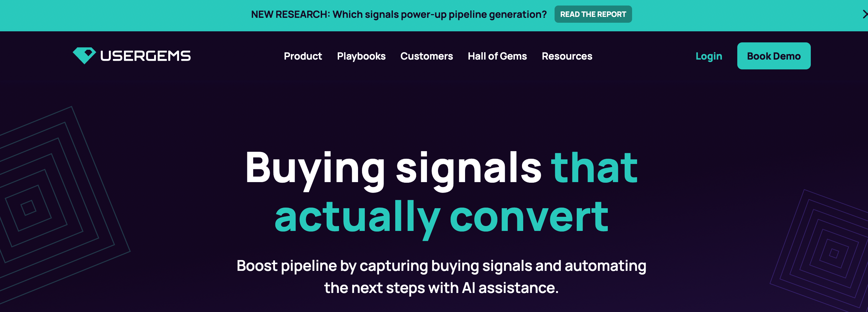Open Product from the top navigation
868x312 pixels.
click(x=303, y=56)
